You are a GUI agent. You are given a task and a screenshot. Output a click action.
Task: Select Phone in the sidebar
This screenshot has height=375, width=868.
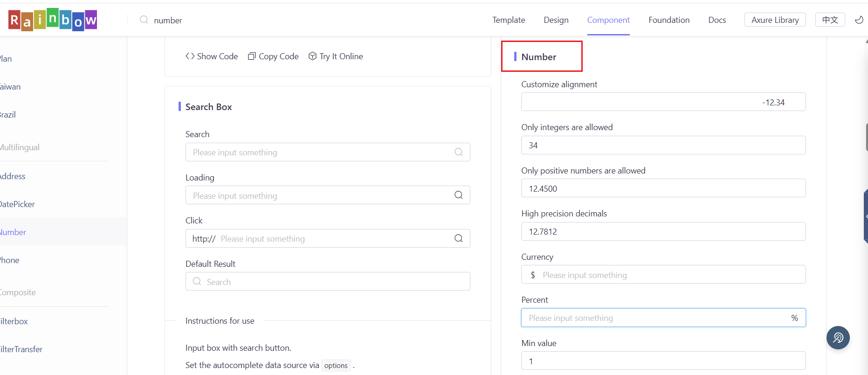(x=10, y=260)
